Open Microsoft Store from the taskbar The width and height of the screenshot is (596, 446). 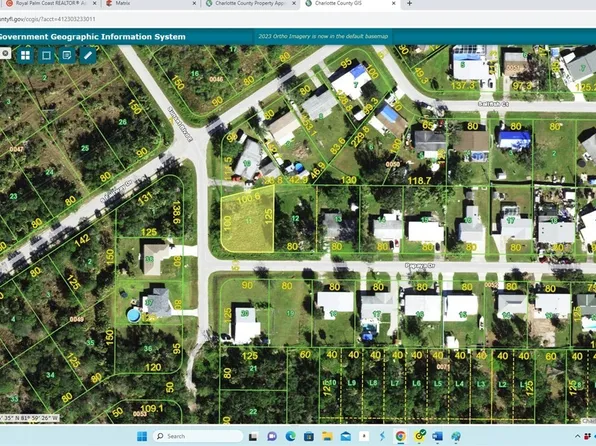(x=309, y=436)
